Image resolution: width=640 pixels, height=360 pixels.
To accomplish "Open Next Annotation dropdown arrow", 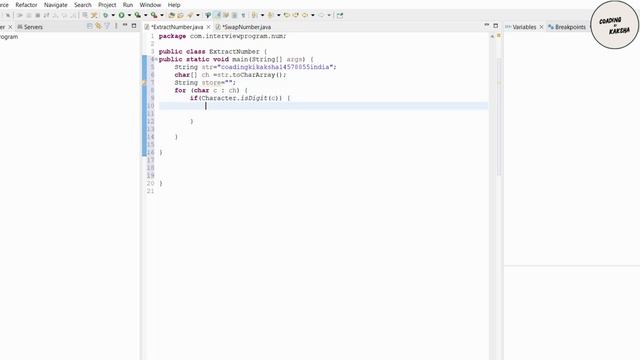I will point(262,15).
